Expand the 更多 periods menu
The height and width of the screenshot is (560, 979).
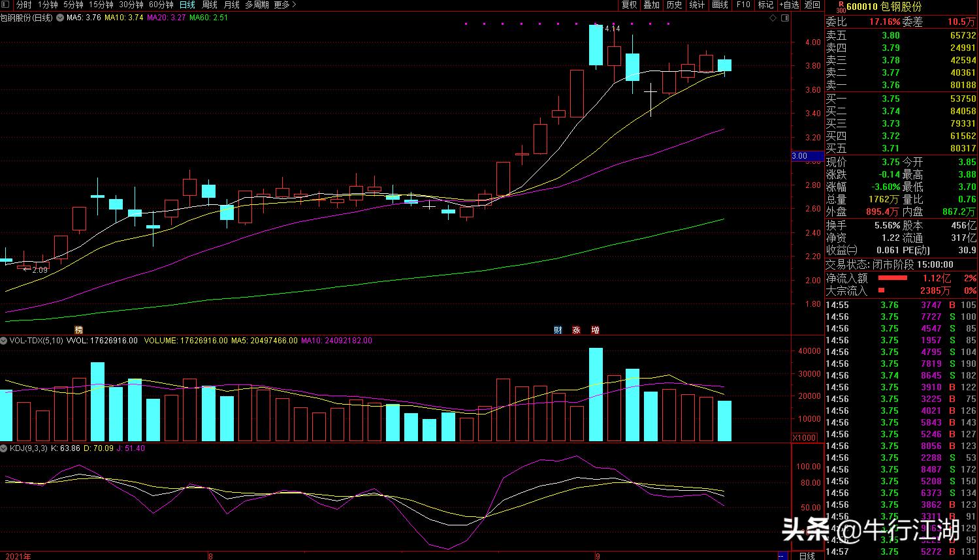pos(285,5)
